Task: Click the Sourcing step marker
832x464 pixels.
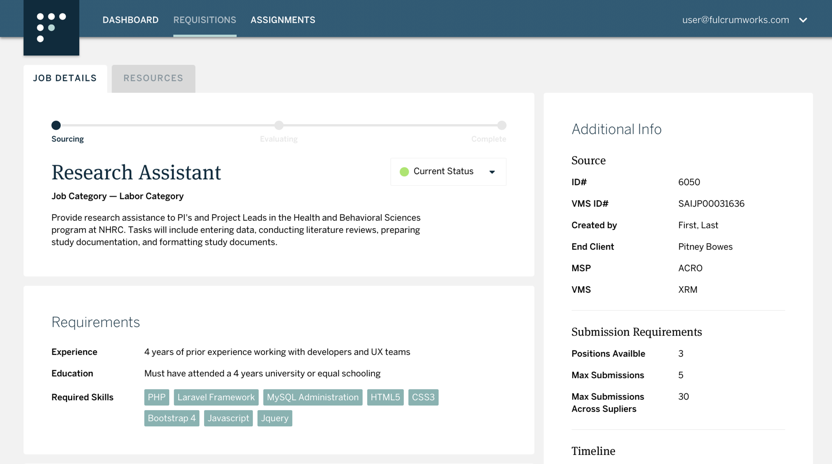Action: tap(56, 125)
